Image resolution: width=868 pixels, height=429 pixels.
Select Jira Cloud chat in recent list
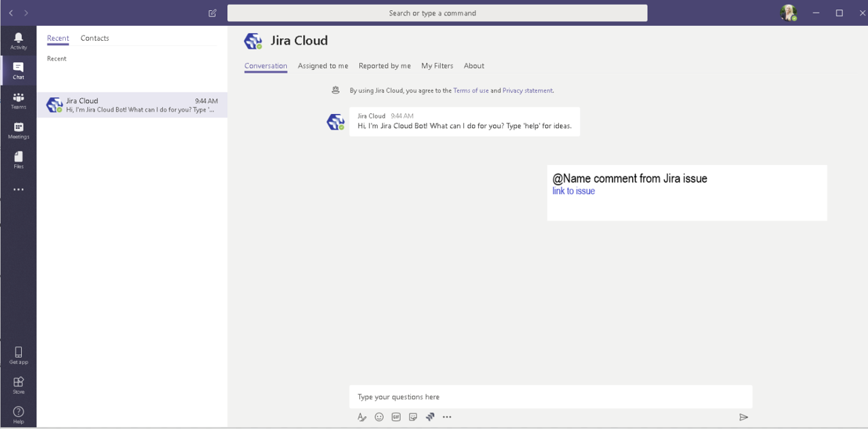(132, 105)
